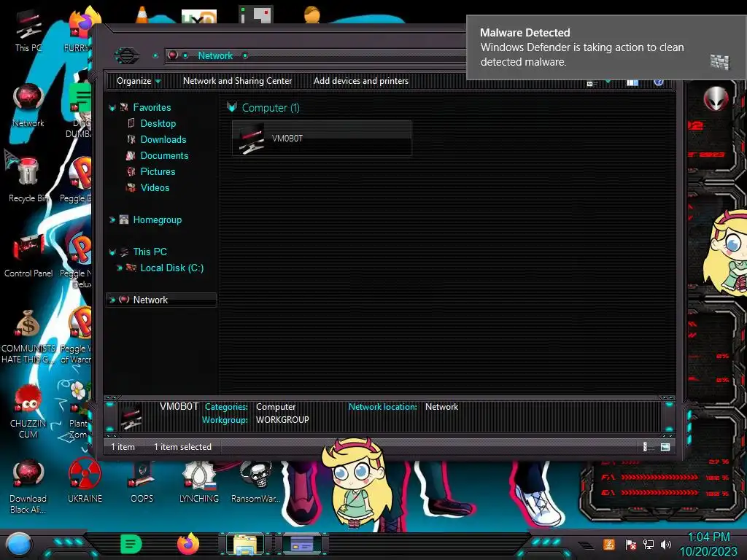Click the back/forward navigation emblem in Explorer
This screenshot has width=747, height=560.
click(x=127, y=55)
